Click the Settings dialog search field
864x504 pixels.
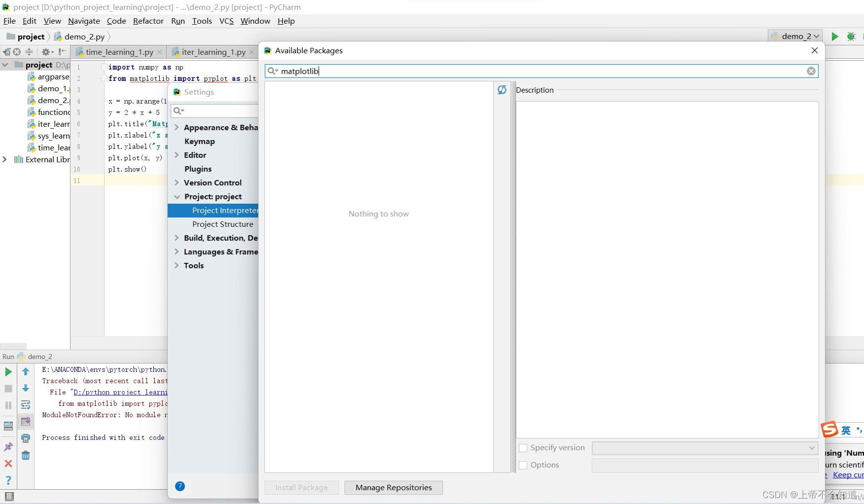coord(215,111)
